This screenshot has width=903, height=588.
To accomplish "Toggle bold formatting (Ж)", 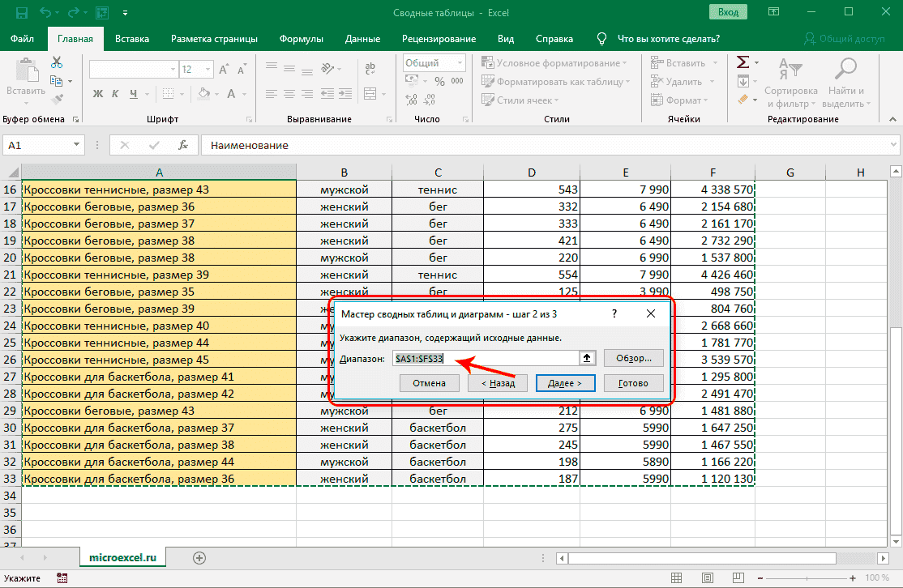I will pyautogui.click(x=98, y=93).
